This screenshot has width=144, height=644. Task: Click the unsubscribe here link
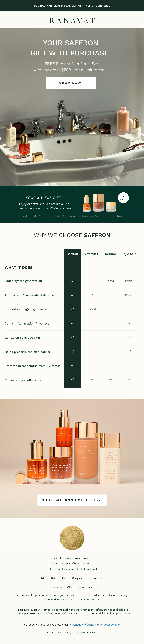(x=109, y=624)
